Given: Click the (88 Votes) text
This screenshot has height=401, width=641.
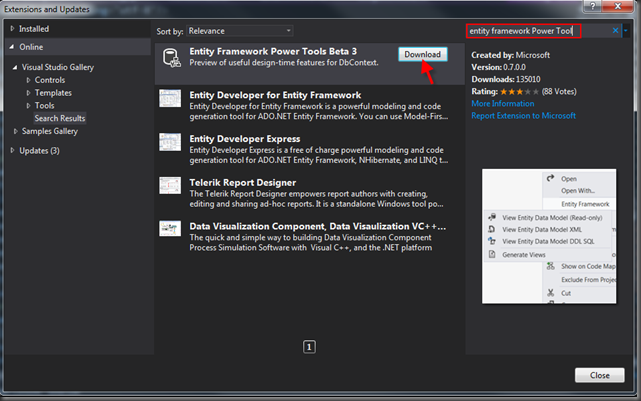Looking at the screenshot, I should 559,92.
